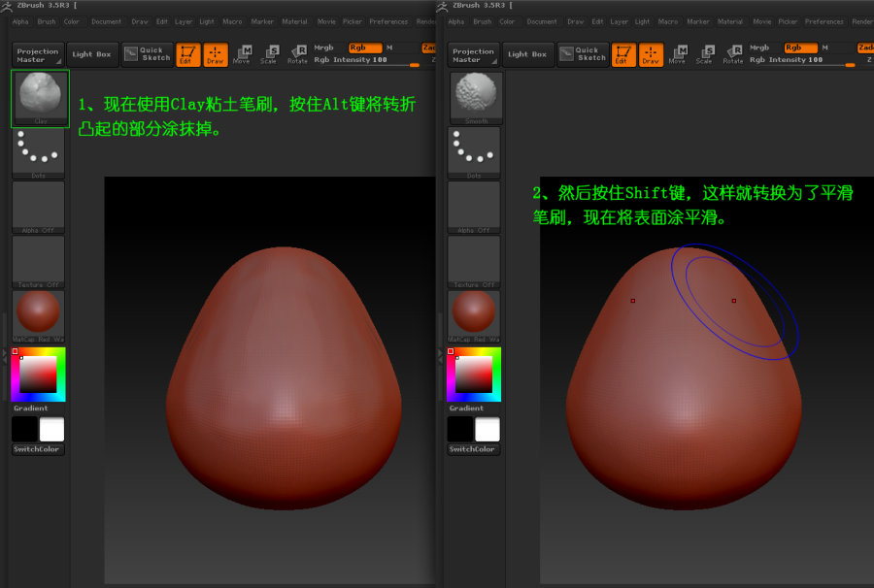Toggle Rgb mode in left window
This screenshot has height=588, width=874.
point(365,48)
